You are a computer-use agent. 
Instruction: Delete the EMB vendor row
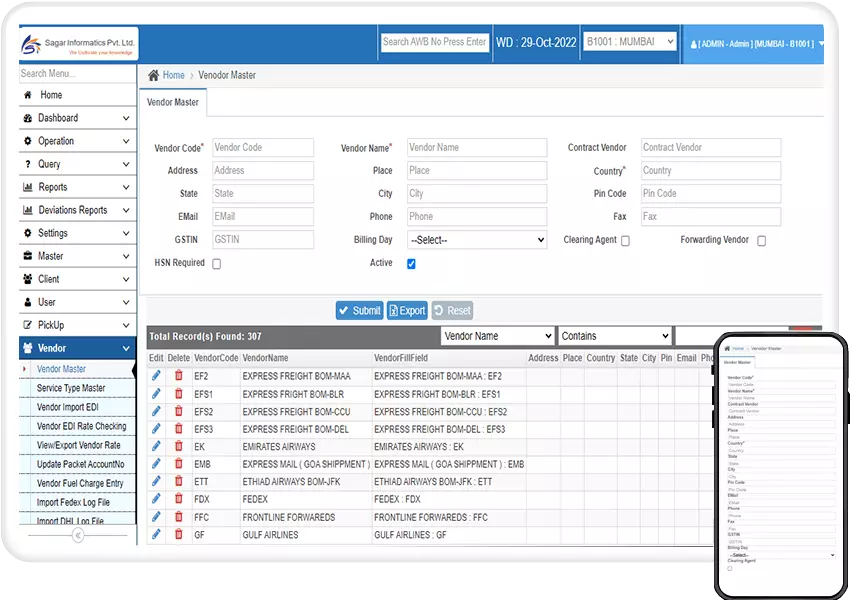pyautogui.click(x=178, y=463)
